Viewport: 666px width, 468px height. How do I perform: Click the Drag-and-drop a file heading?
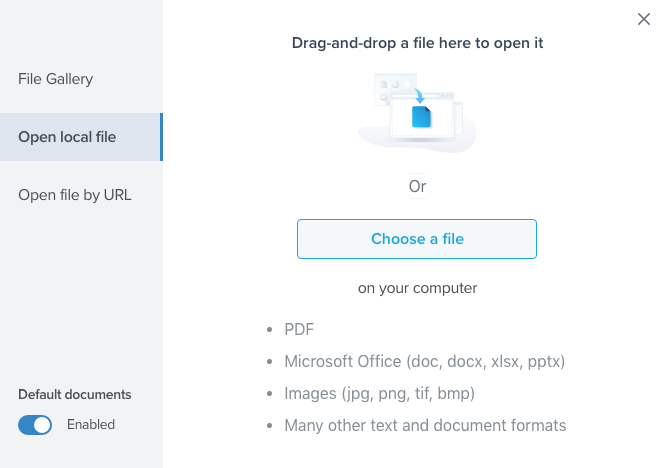[x=417, y=43]
